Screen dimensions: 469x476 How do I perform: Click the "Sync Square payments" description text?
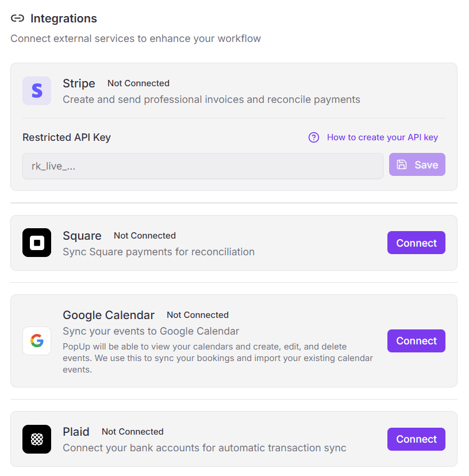pos(158,252)
